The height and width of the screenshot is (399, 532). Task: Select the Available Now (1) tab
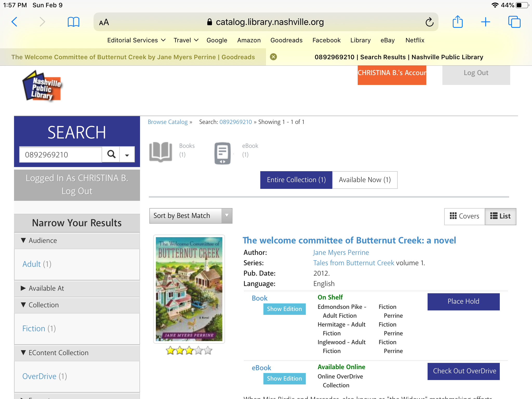click(365, 180)
